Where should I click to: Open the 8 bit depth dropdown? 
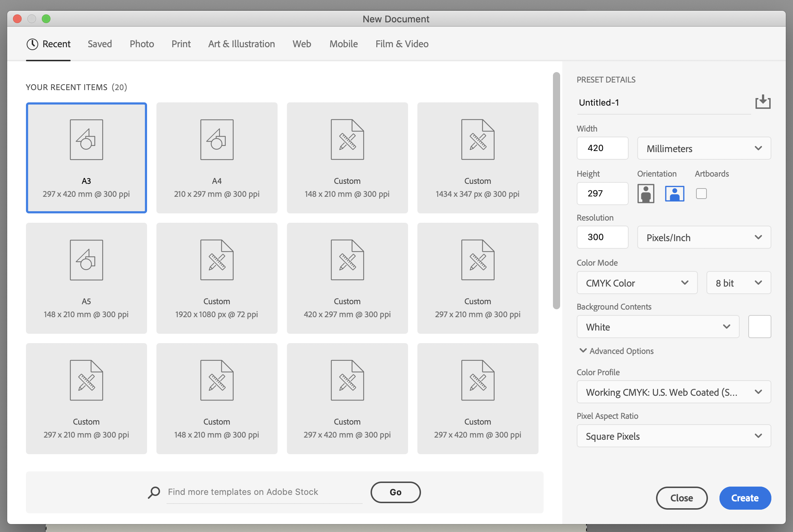click(738, 283)
